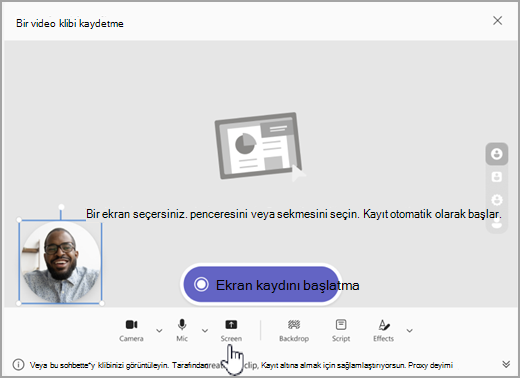Open the Effects tool
This screenshot has width=520, height=378.
(x=383, y=330)
